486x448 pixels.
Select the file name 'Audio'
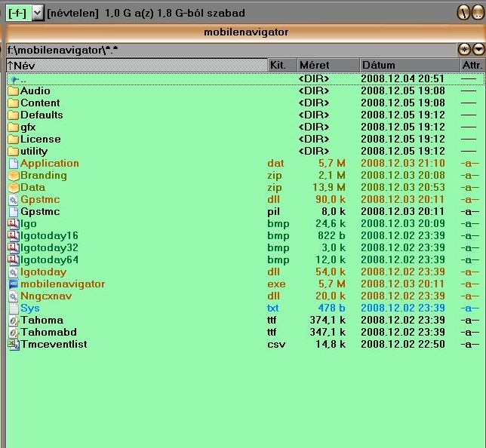pos(35,91)
